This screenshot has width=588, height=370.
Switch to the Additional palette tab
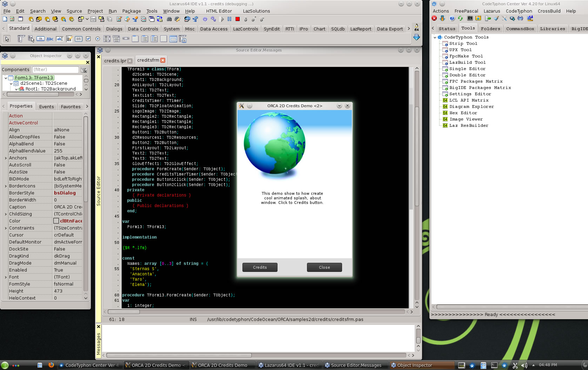[x=45, y=29]
